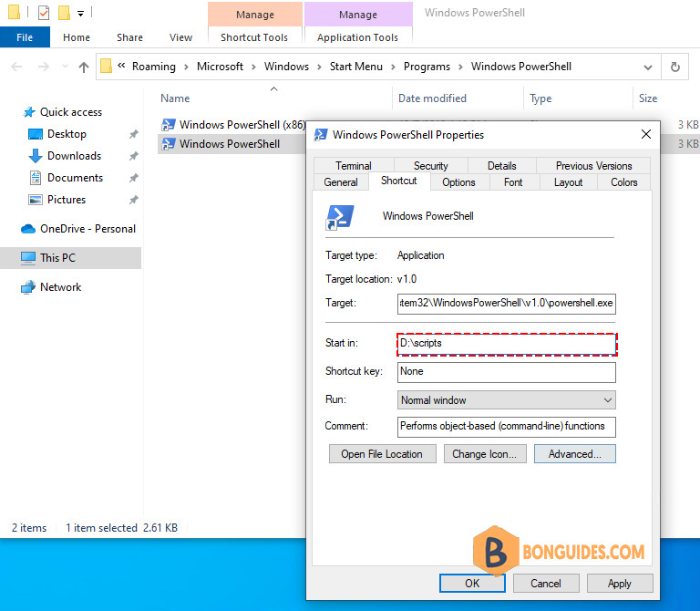Image resolution: width=700 pixels, height=611 pixels.
Task: Open the File menu
Action: (x=25, y=37)
